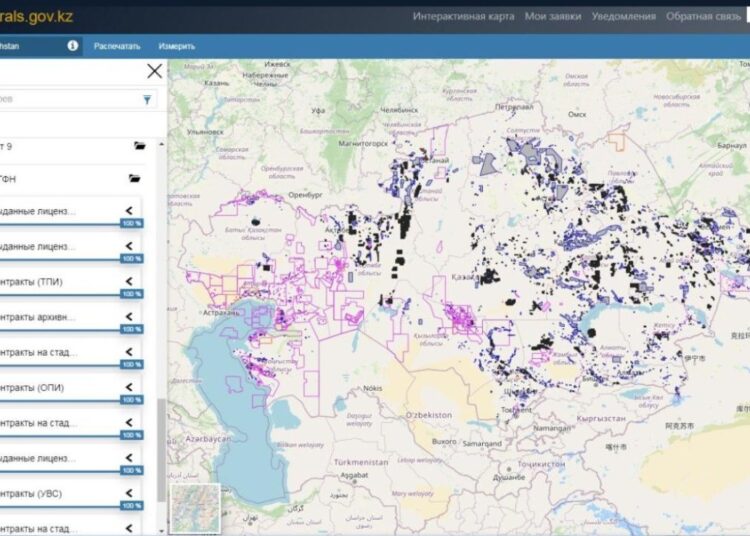Image resolution: width=750 pixels, height=536 pixels.
Task: Open the Интерактивная карта menu item
Action: click(x=463, y=16)
